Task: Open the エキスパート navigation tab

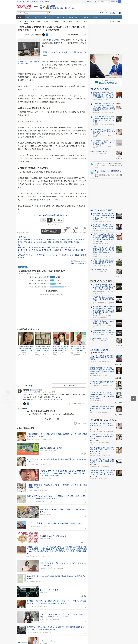Action: (x=48, y=17)
